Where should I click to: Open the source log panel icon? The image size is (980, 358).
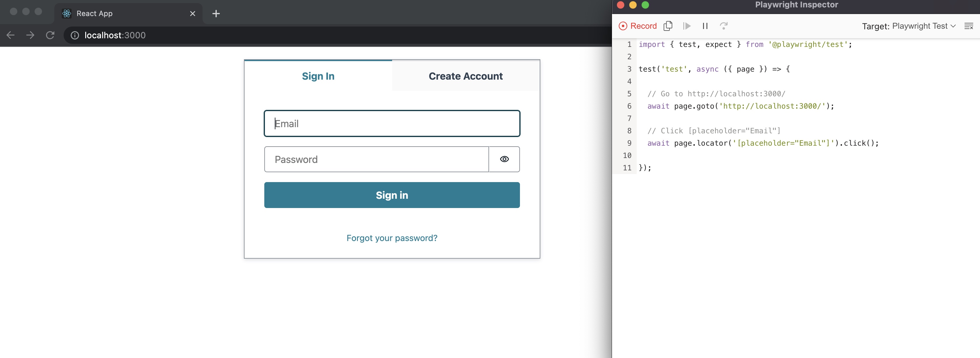pos(968,26)
